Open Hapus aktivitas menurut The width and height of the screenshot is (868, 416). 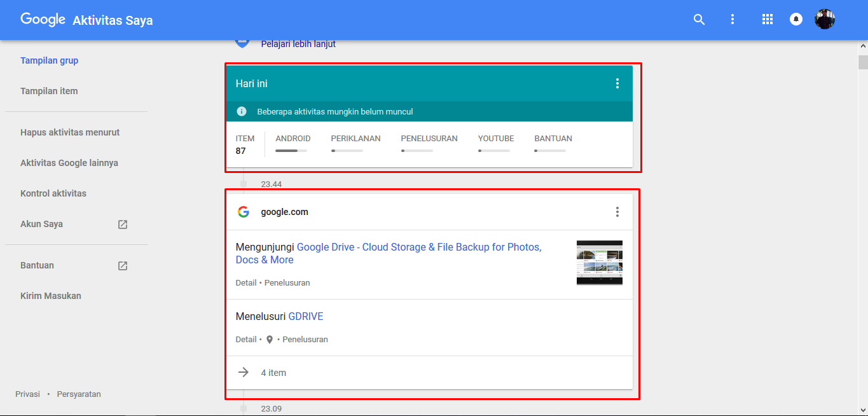pyautogui.click(x=70, y=133)
